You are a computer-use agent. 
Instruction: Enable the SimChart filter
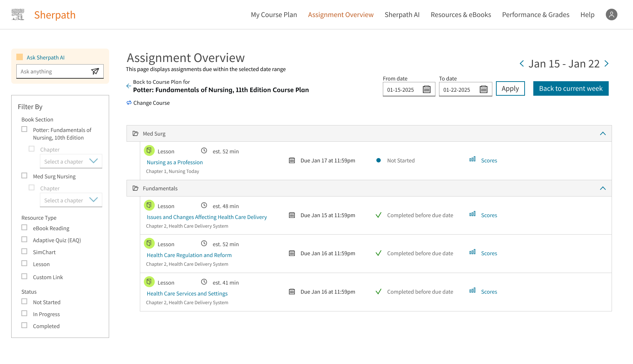(24, 251)
